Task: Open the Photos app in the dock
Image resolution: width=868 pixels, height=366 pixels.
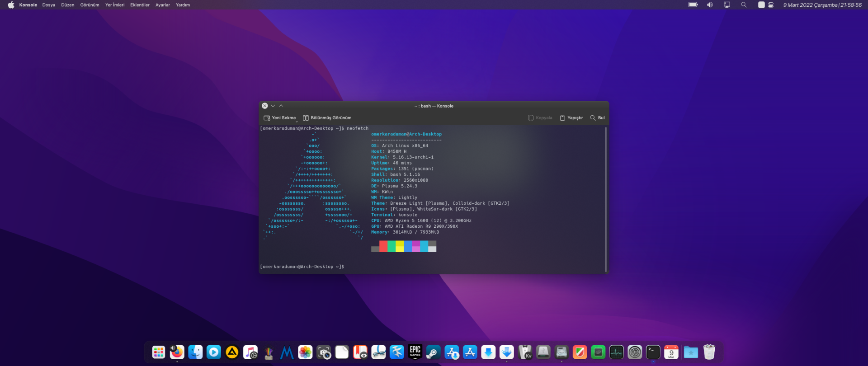Action: 305,352
